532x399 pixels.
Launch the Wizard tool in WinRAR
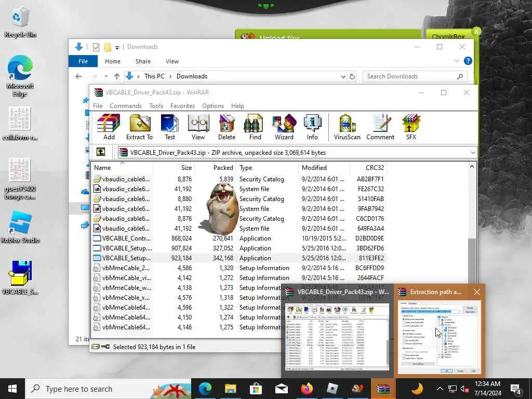tap(284, 127)
